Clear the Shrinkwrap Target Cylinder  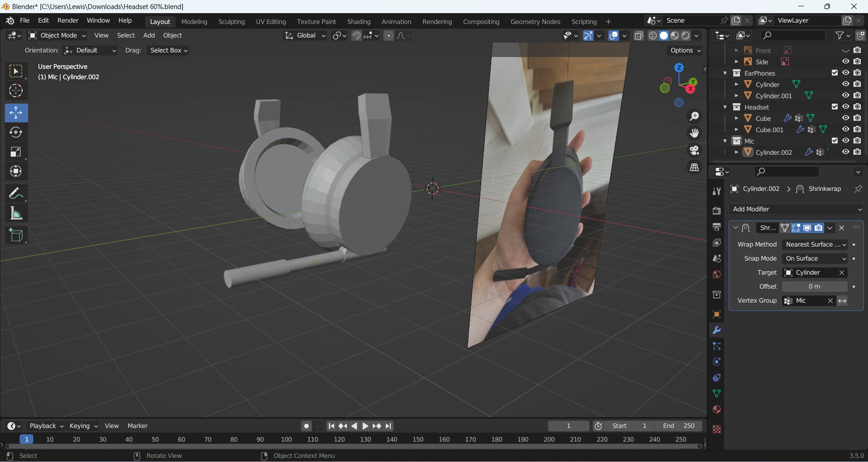tap(842, 272)
